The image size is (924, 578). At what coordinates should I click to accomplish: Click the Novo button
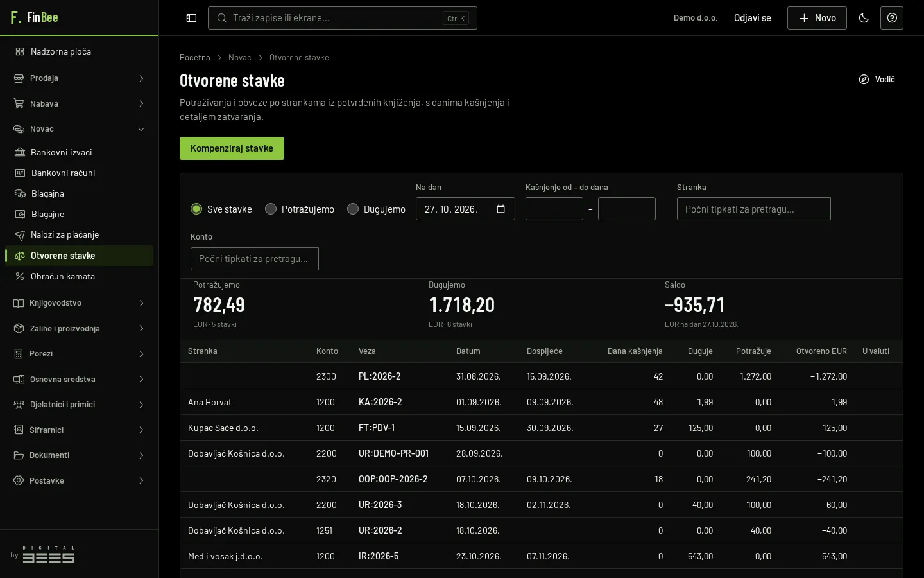(817, 18)
